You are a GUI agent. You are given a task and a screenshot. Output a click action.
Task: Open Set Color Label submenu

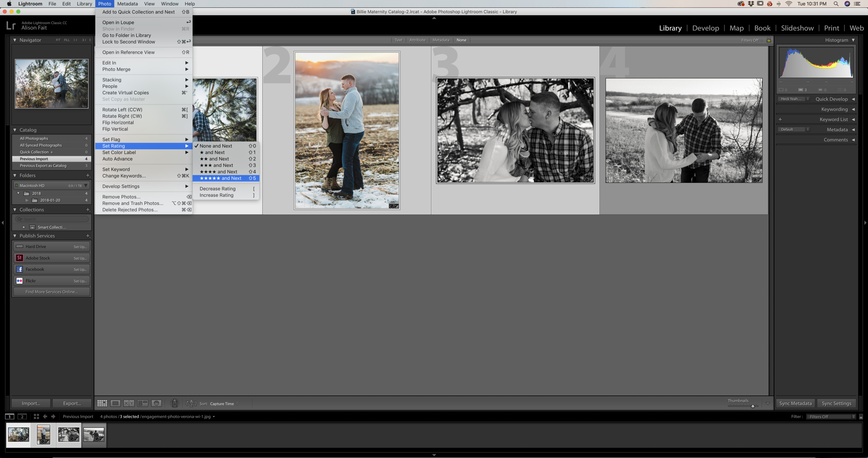pyautogui.click(x=144, y=153)
